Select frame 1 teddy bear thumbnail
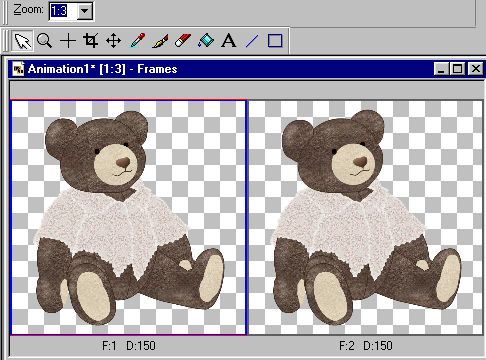486x360 pixels. 129,217
